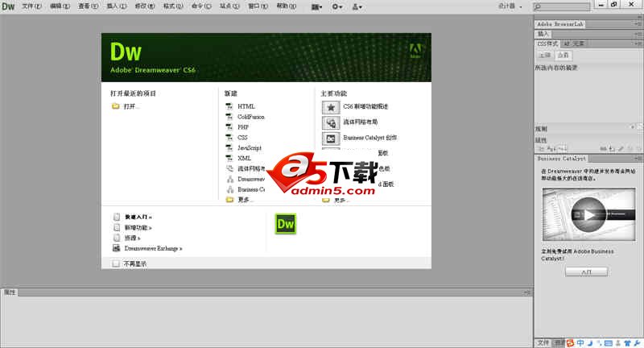Viewport: 644px width, 348px height.
Task: Click the HTML document icon under 新建
Action: point(229,106)
